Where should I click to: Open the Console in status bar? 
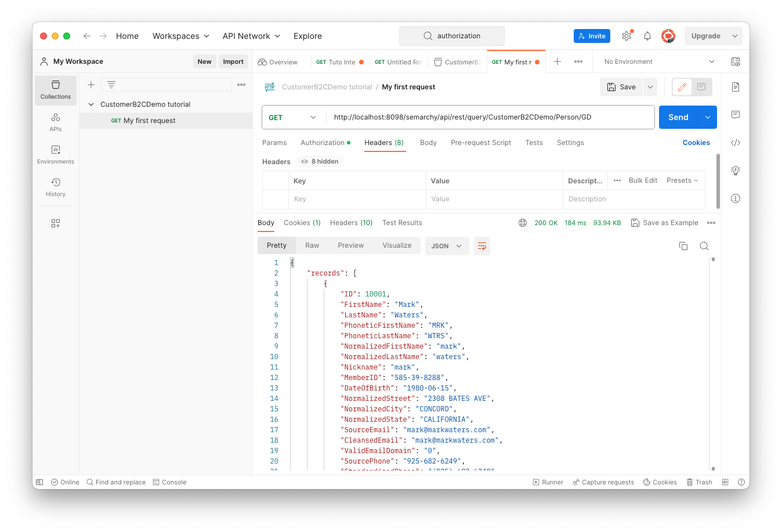tap(169, 482)
